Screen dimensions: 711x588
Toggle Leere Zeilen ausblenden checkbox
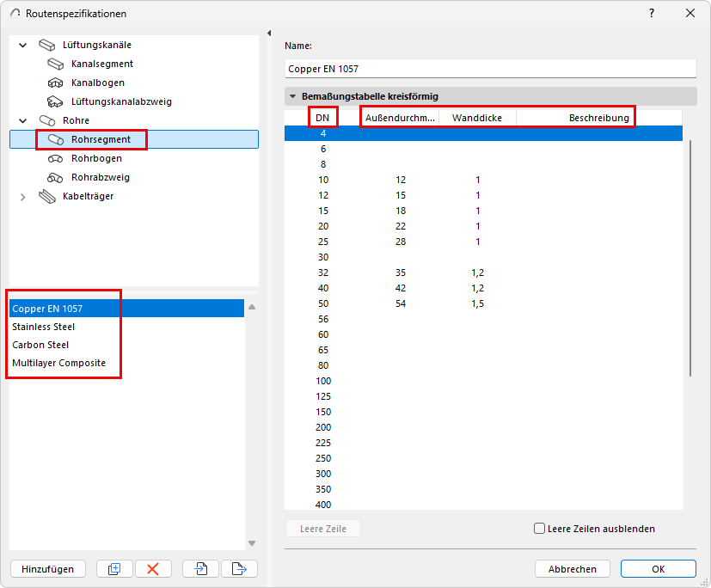click(x=539, y=529)
